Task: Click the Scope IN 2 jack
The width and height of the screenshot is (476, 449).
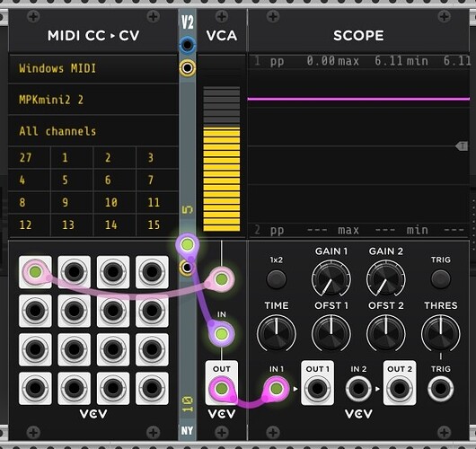Action: [358, 388]
